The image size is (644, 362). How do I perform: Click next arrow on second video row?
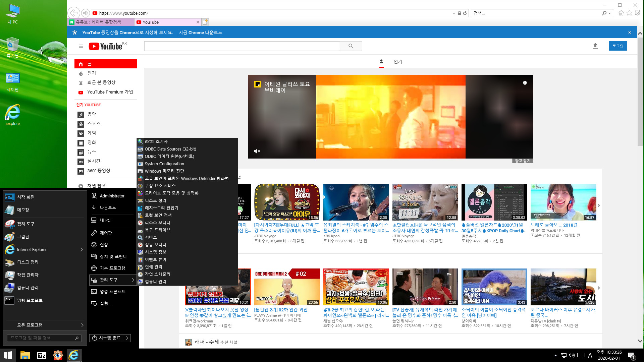[599, 288]
